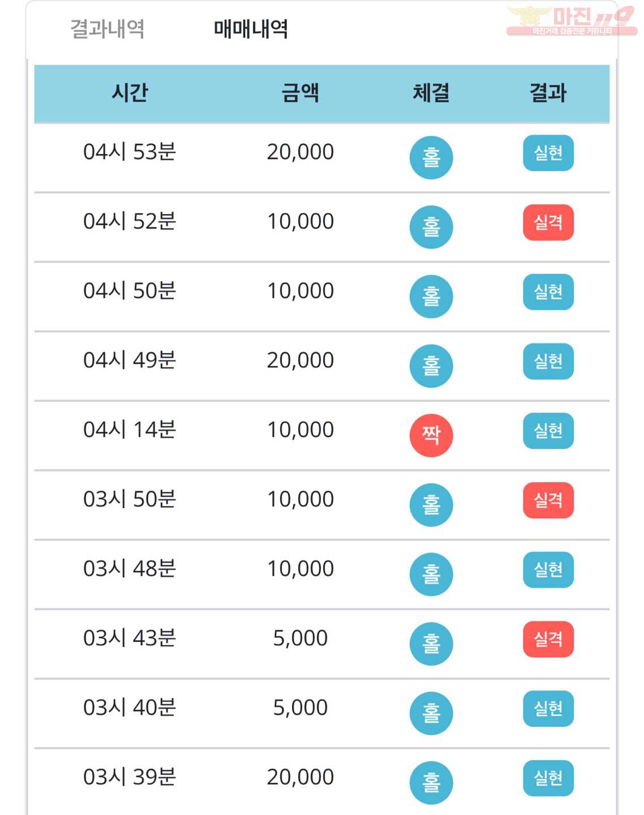
Task: Click the 결과 column header
Action: coord(548,92)
